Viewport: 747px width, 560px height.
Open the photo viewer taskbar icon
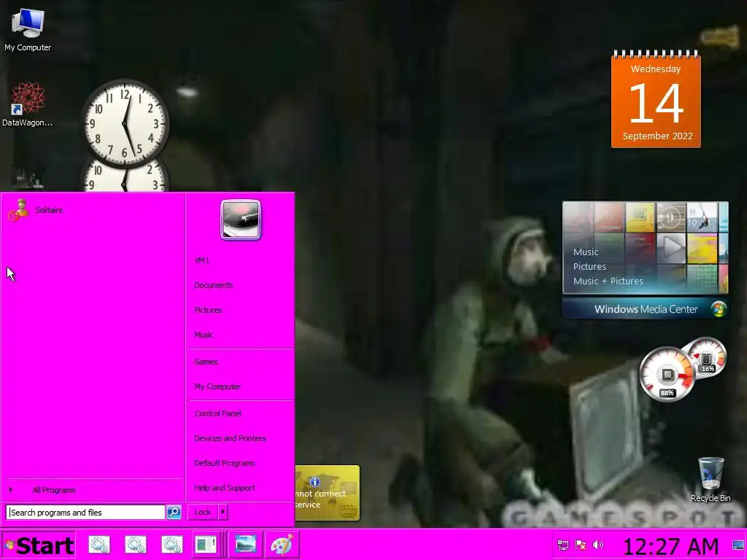(245, 545)
